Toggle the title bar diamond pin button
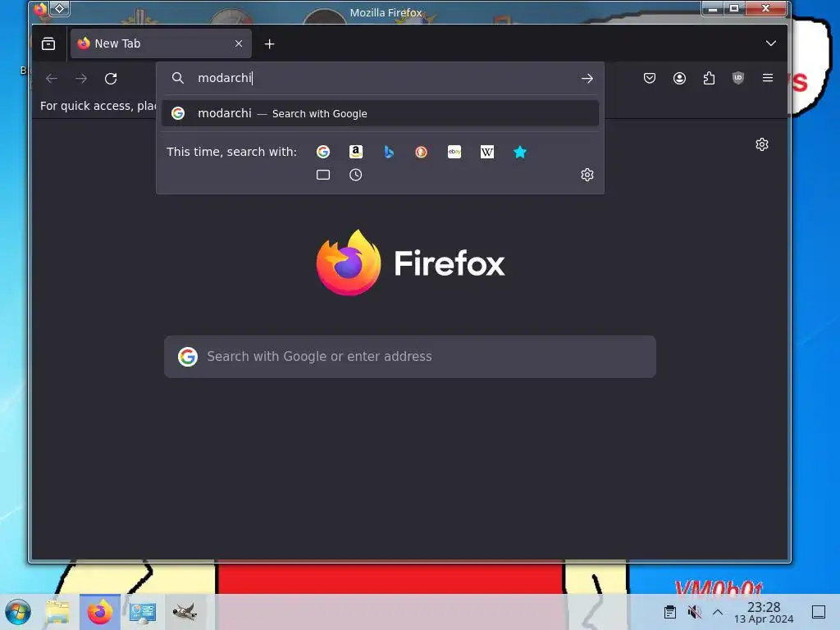The image size is (840, 630). 59,8
